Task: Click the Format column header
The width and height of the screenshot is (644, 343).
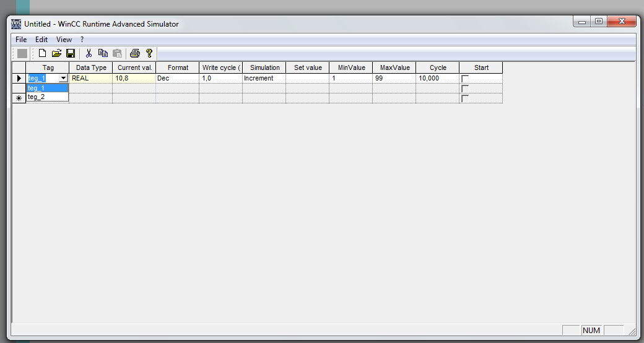Action: (178, 67)
